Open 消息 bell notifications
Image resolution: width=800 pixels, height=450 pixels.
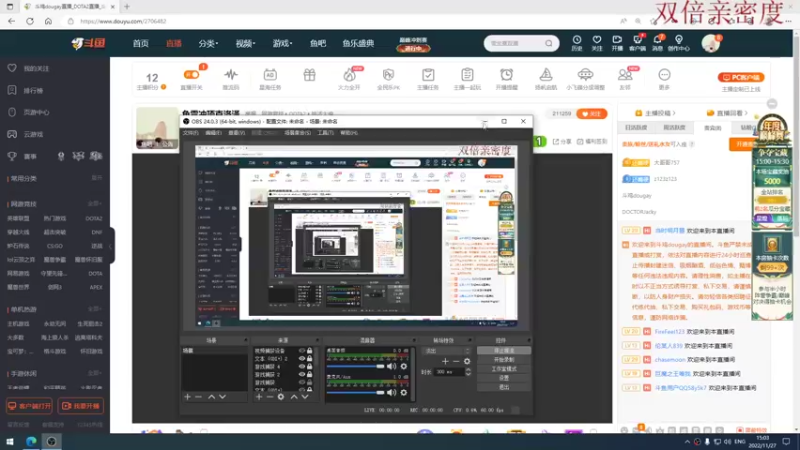point(657,40)
